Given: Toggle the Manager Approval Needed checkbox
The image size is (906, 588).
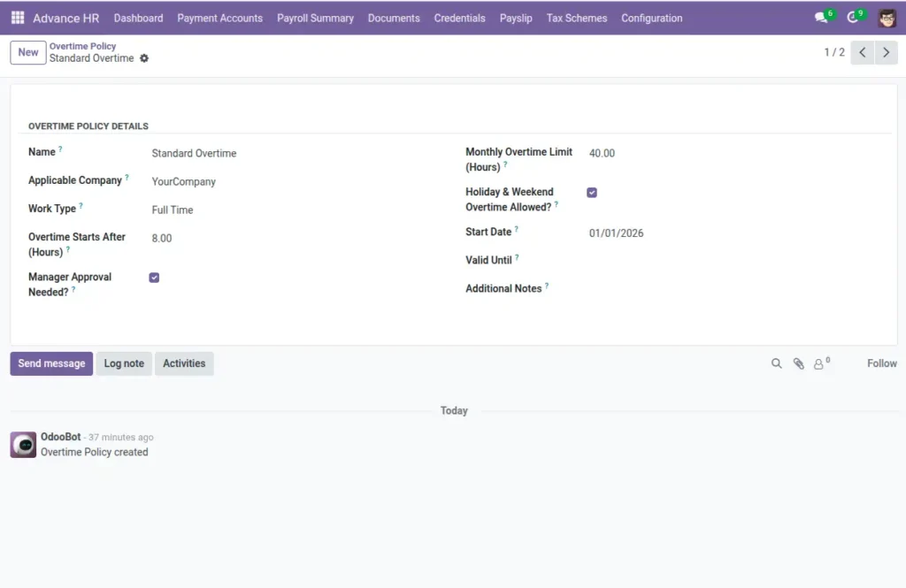Looking at the screenshot, I should click(x=154, y=278).
